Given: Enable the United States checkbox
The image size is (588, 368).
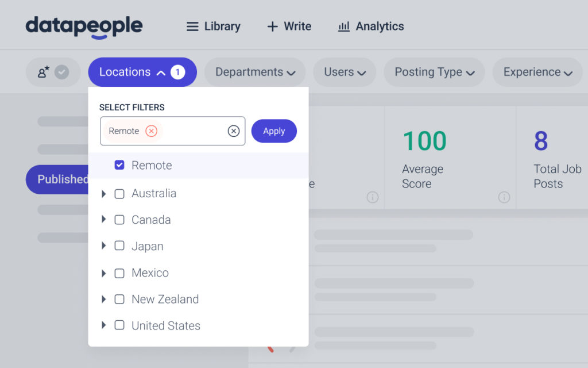Looking at the screenshot, I should tap(119, 325).
